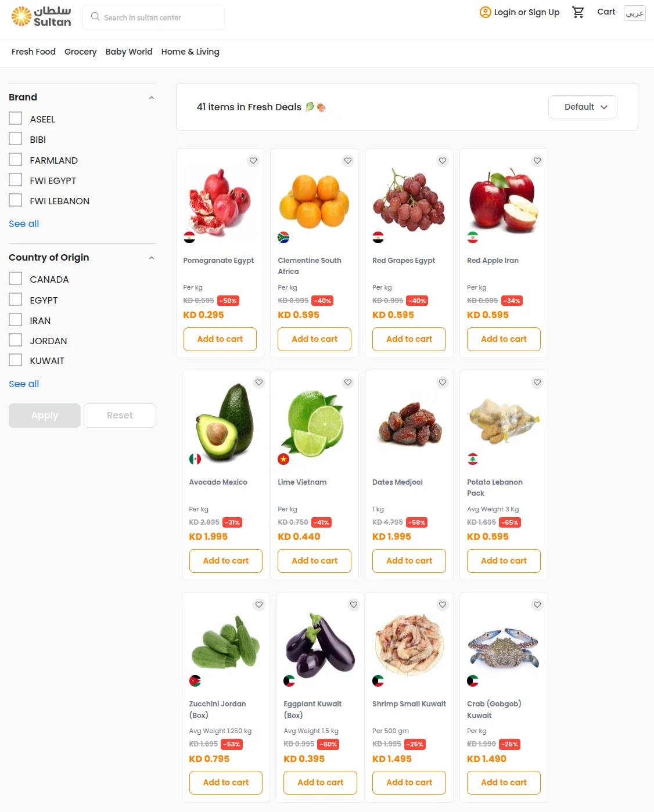The image size is (654, 812).
Task: Add Clementine South Africa to cart
Action: pyautogui.click(x=314, y=339)
